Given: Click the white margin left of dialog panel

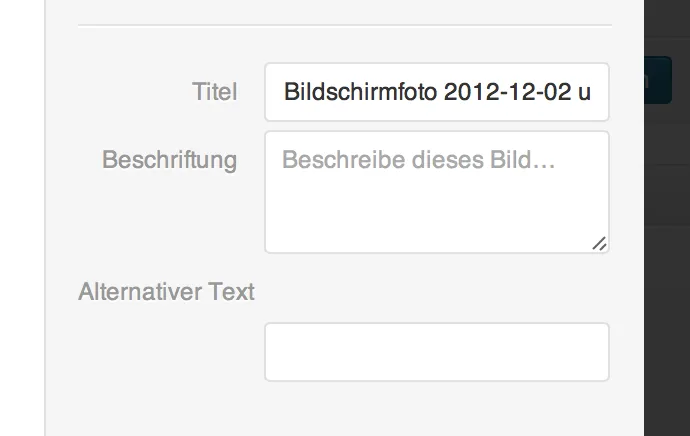Looking at the screenshot, I should pos(22,220).
